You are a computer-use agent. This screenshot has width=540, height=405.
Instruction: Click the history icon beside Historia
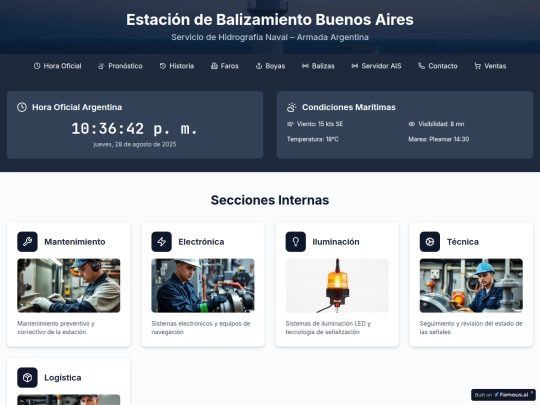(x=163, y=66)
